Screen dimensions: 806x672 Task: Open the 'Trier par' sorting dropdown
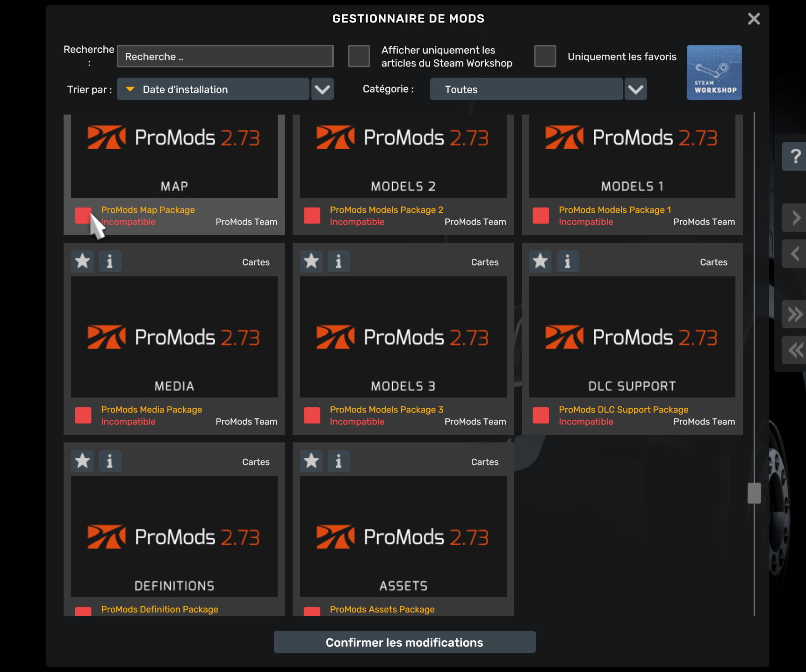click(322, 89)
